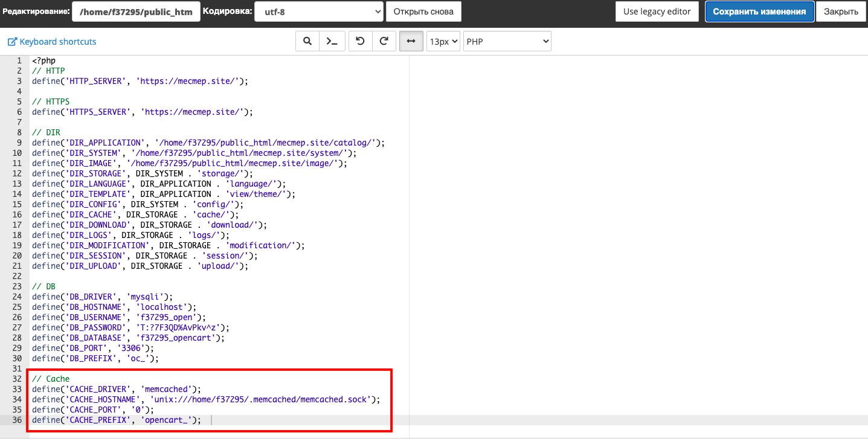Click the DB_DATABASE define line
Screen dimensions: 868x447
pyautogui.click(x=129, y=338)
